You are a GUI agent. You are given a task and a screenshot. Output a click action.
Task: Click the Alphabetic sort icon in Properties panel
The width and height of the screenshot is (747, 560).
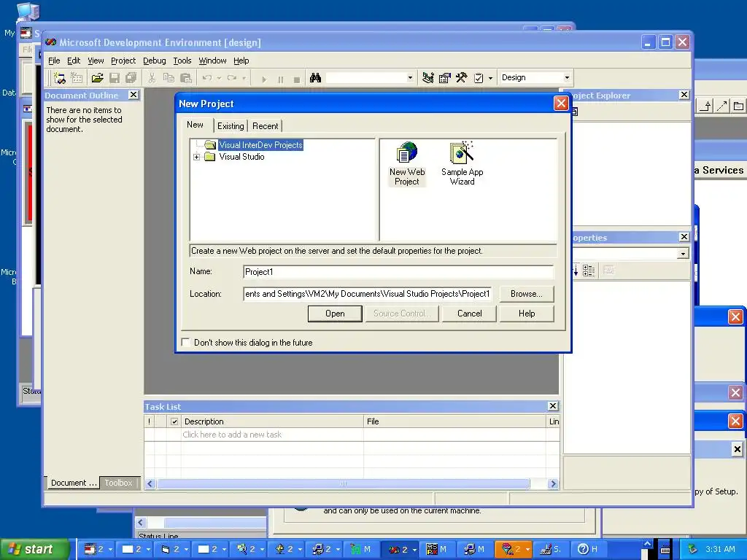pos(575,271)
